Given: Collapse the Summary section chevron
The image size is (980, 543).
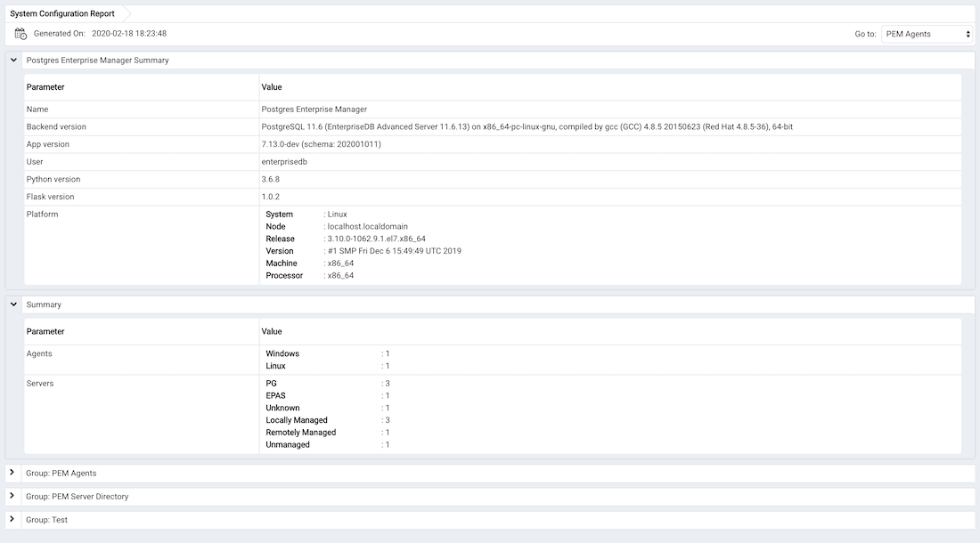Looking at the screenshot, I should pos(13,304).
